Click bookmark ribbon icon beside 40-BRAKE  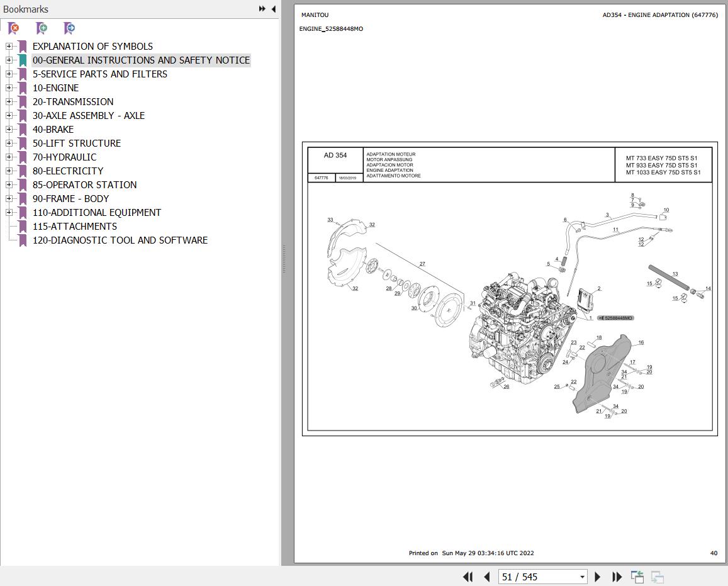[x=22, y=129]
